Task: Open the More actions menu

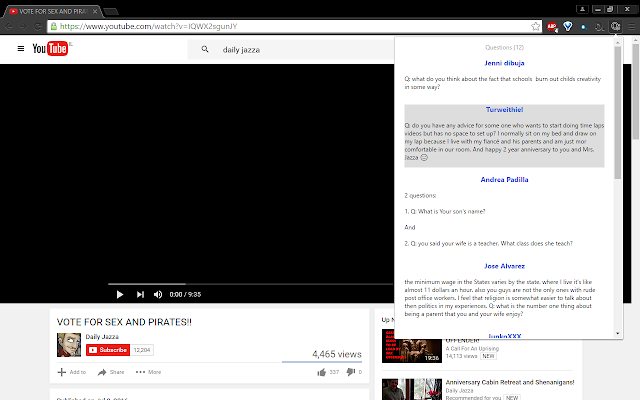Action: [x=148, y=372]
